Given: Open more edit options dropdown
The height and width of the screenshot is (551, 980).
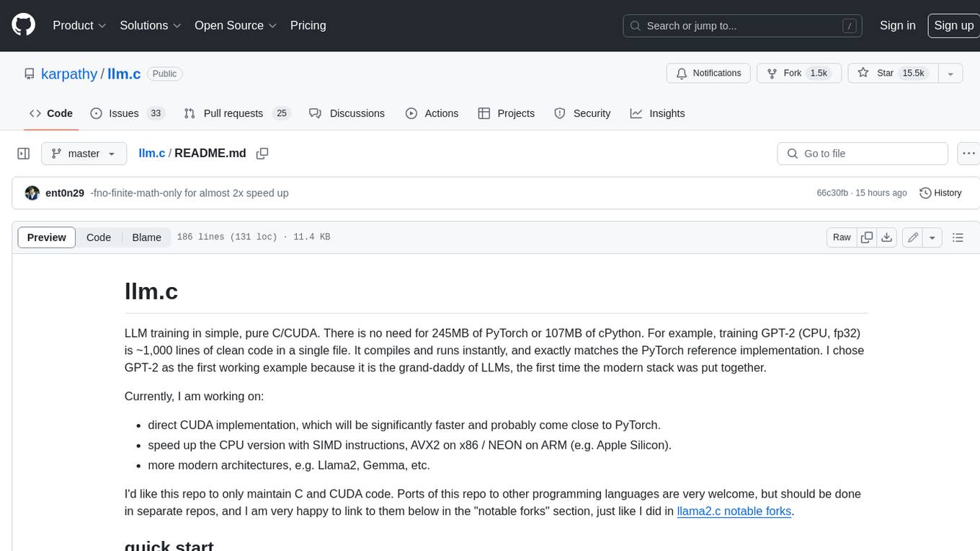Looking at the screenshot, I should pyautogui.click(x=932, y=237).
